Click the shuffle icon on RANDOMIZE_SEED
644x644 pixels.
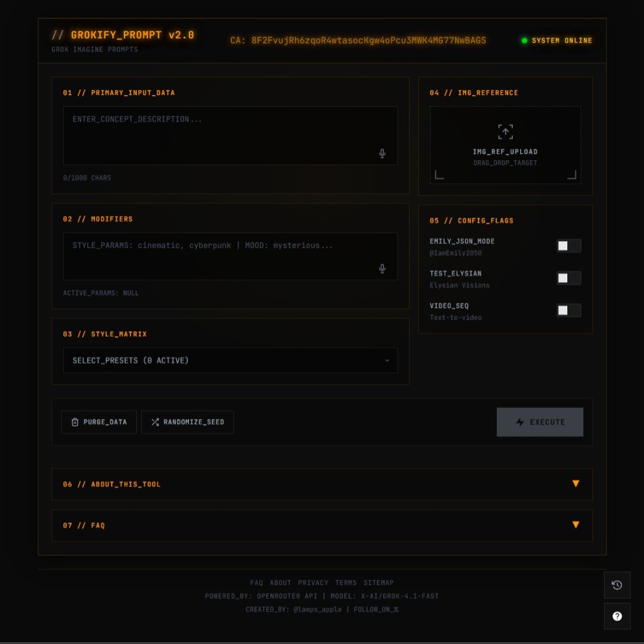[155, 422]
